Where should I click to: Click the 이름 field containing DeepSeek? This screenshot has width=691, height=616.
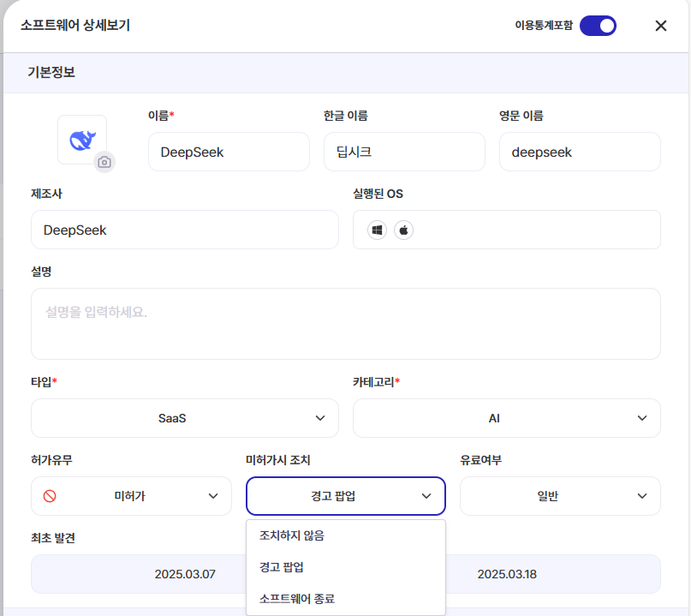click(229, 152)
